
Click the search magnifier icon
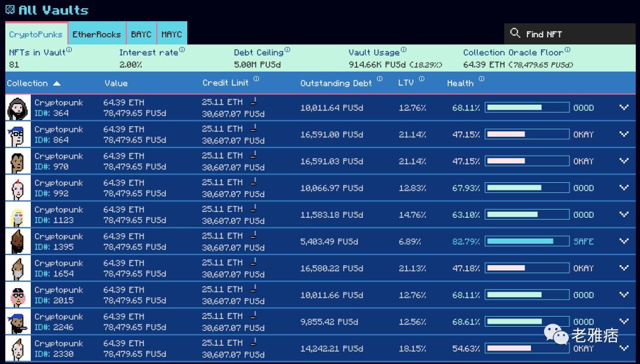tap(515, 33)
